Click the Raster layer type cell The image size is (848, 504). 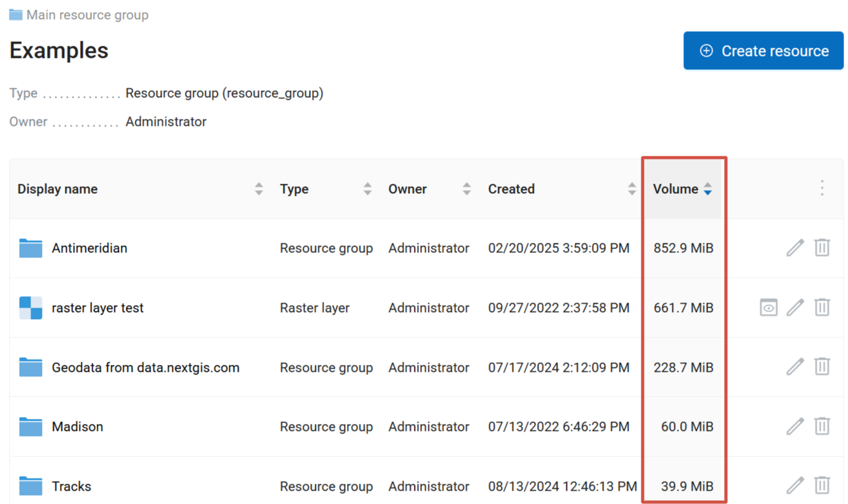(x=315, y=308)
